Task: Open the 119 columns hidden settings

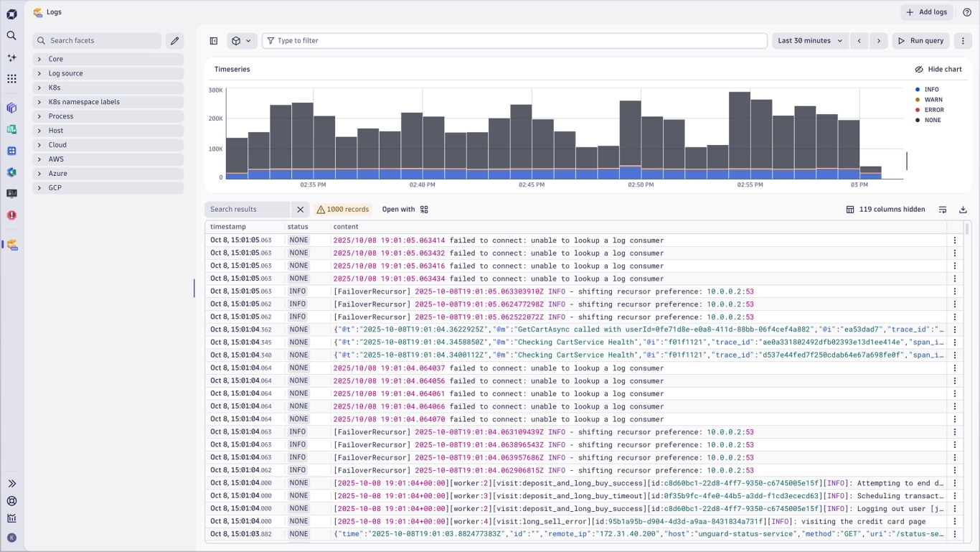Action: point(885,210)
